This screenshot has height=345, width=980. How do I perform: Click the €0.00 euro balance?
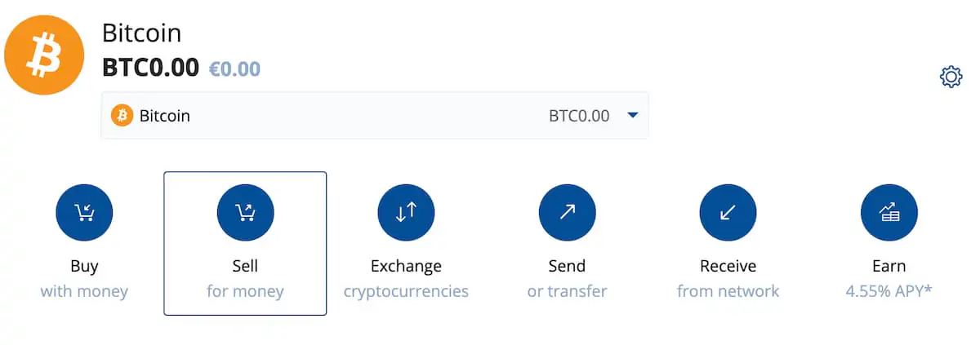(234, 69)
